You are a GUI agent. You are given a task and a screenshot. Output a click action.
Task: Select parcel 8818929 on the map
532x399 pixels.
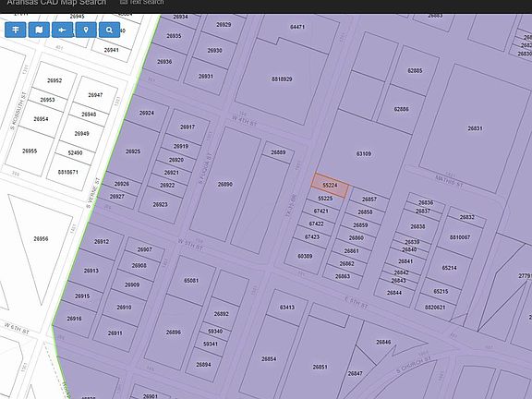tap(282, 79)
